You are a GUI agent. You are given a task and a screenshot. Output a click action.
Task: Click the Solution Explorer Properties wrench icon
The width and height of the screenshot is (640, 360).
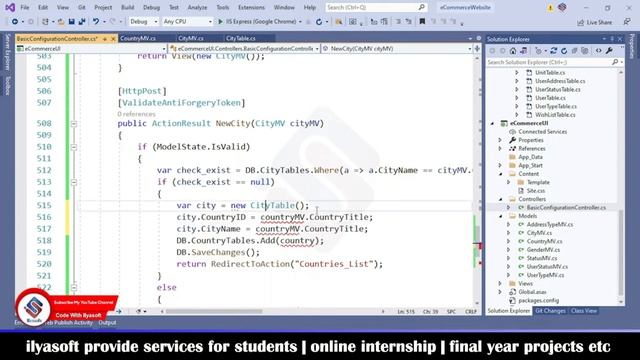point(609,51)
